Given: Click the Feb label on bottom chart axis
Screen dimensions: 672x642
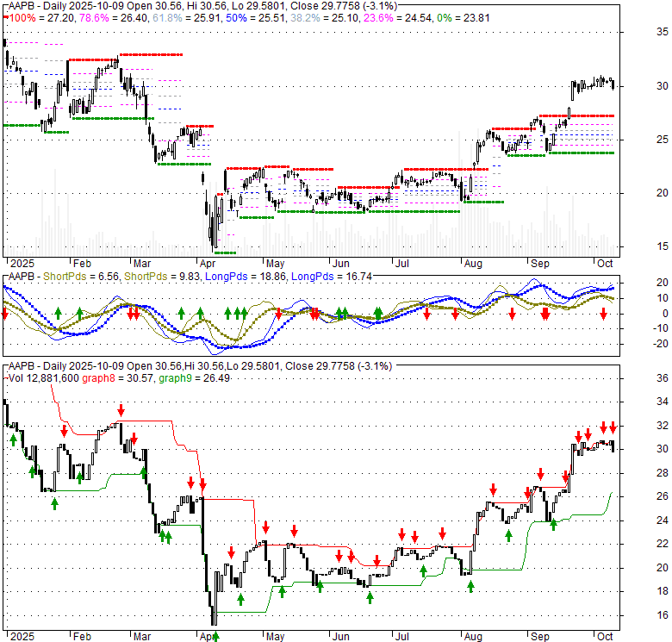Looking at the screenshot, I should pos(82,637).
